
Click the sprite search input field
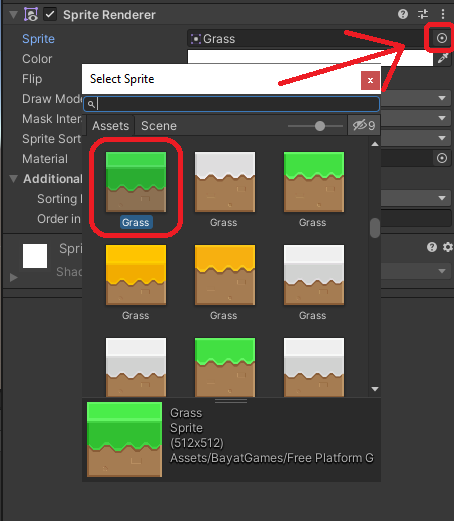[x=232, y=104]
